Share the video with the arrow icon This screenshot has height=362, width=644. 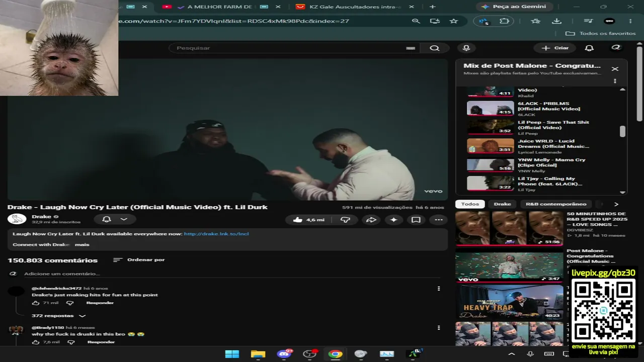tap(371, 220)
